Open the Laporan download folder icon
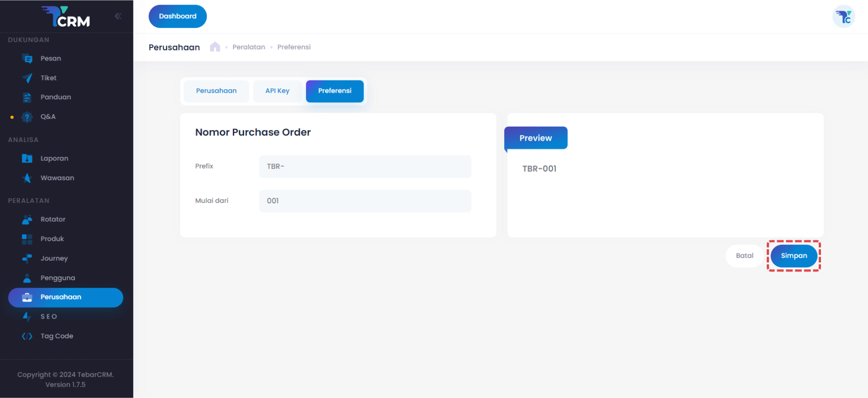 pyautogui.click(x=27, y=159)
